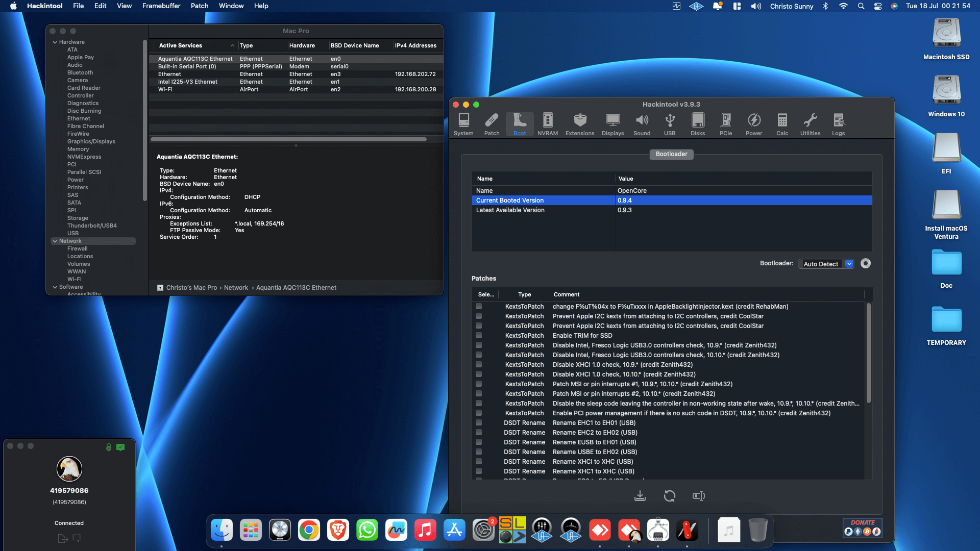Open the Patch tab in Hackintool

tap(492, 124)
